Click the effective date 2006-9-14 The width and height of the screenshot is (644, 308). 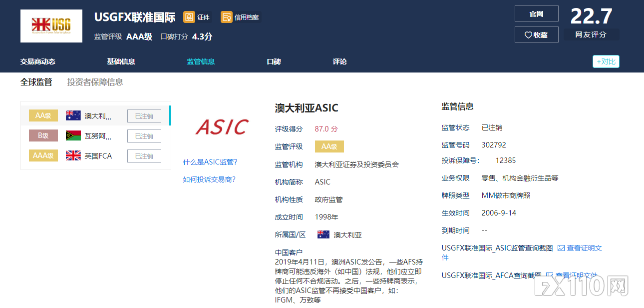499,213
